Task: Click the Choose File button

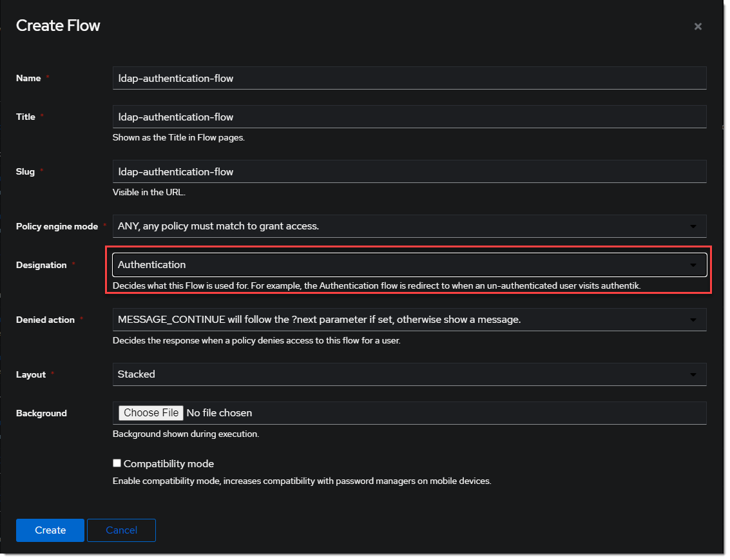Action: 151,413
